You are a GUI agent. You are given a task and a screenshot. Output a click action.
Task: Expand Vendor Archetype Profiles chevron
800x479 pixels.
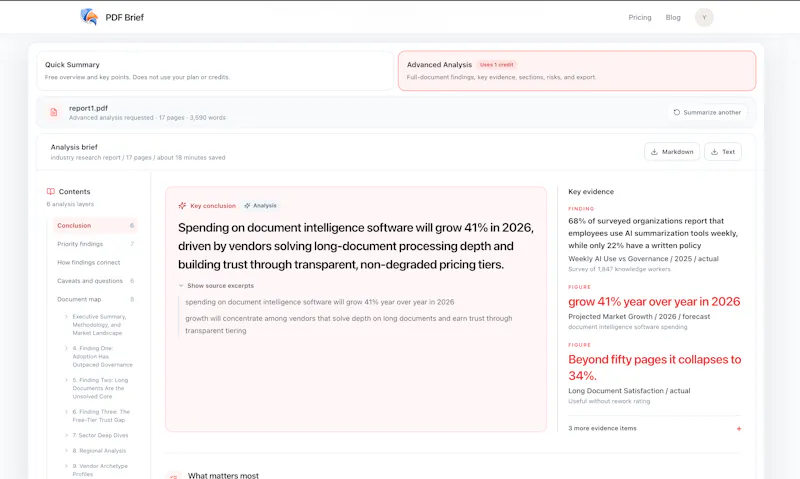[x=66, y=466]
